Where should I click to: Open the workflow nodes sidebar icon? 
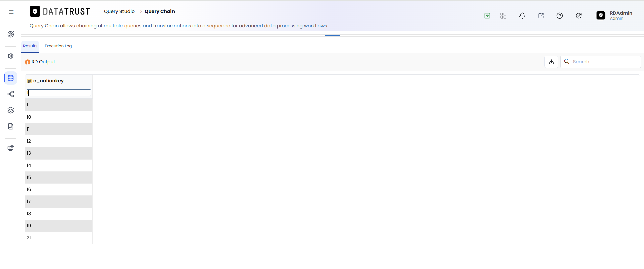(11, 94)
